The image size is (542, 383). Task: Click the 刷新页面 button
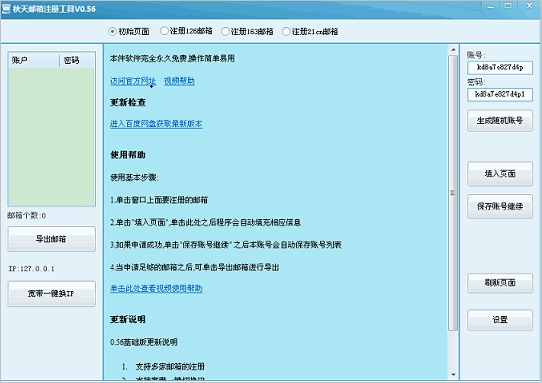pyautogui.click(x=500, y=283)
